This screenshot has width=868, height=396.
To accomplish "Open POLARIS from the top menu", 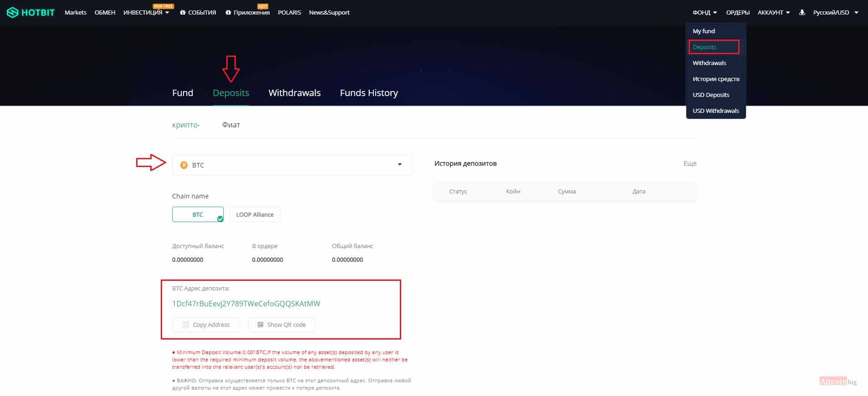I will tap(290, 13).
